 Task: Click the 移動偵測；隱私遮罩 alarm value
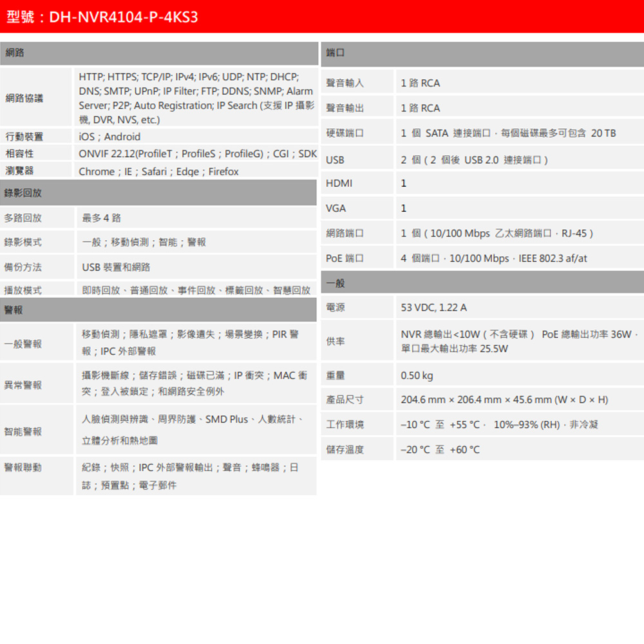[190, 343]
